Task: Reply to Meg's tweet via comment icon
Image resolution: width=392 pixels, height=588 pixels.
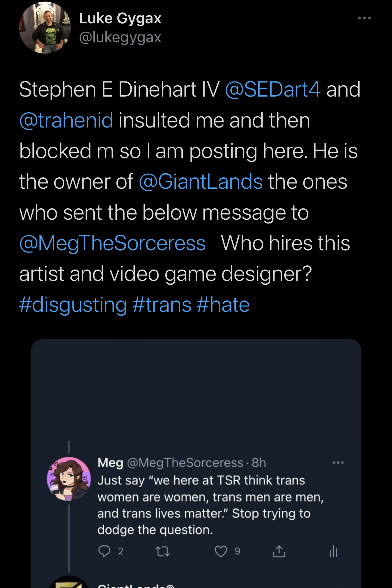Action: [104, 551]
